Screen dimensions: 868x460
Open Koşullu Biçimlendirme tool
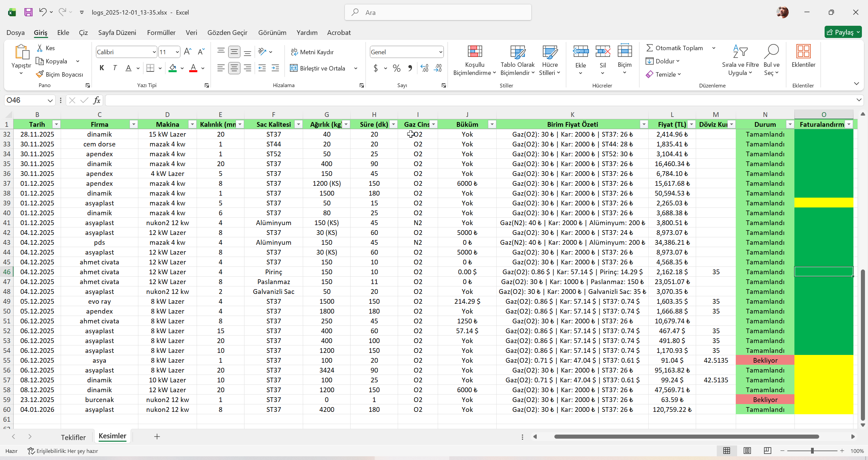pyautogui.click(x=474, y=61)
